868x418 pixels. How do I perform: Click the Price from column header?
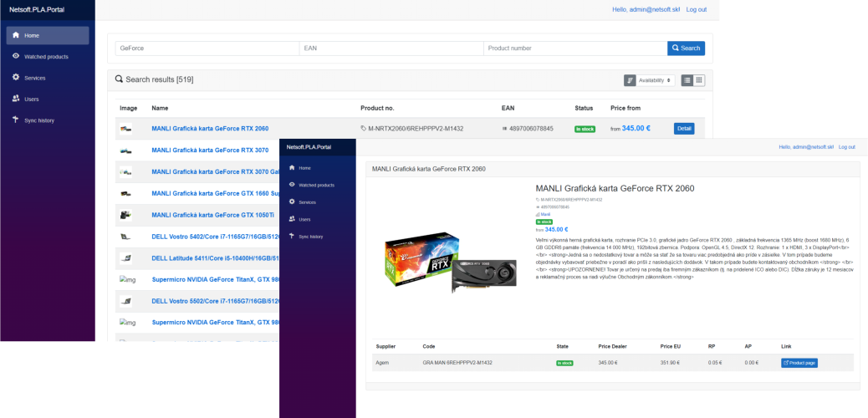coord(625,108)
